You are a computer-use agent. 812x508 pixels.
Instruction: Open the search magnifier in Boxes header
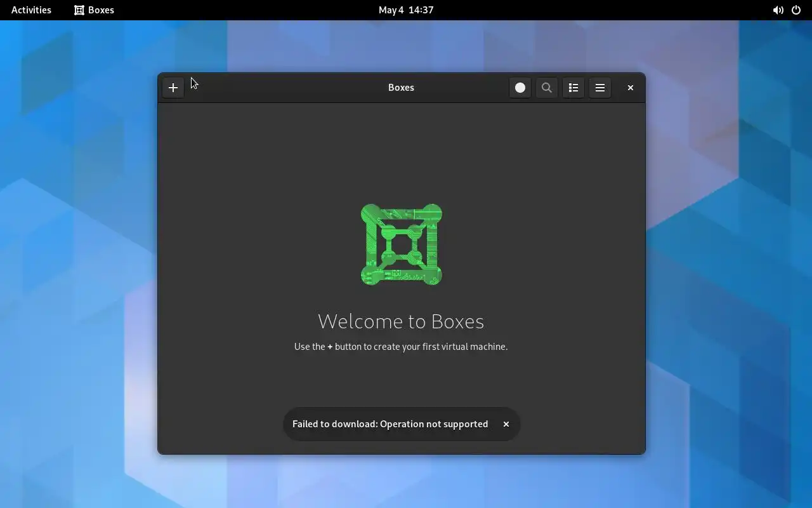pyautogui.click(x=547, y=88)
